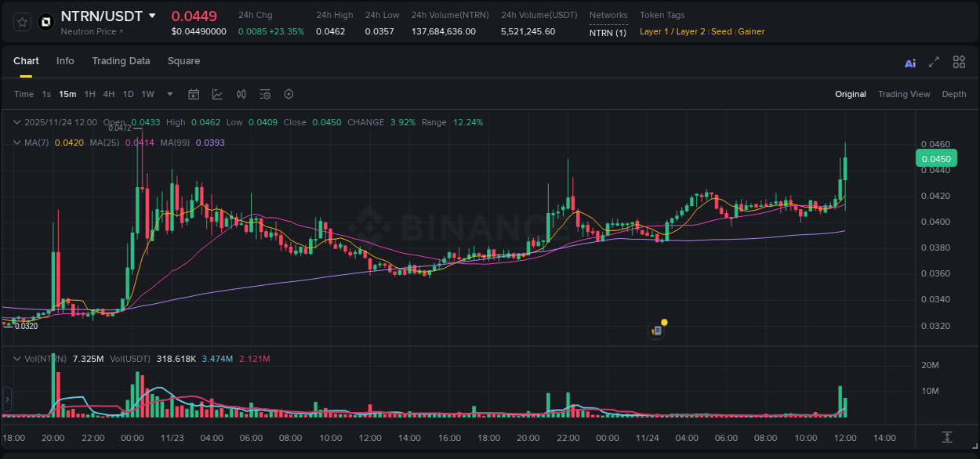Open the date range calendar icon

click(x=194, y=94)
